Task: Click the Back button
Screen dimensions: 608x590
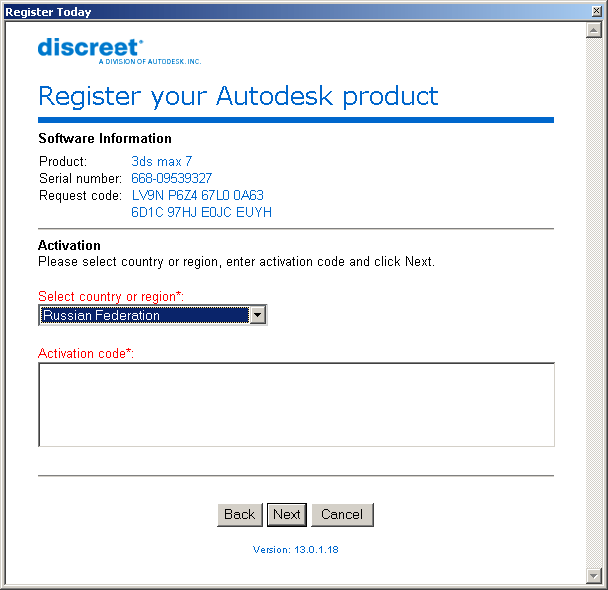Action: click(240, 514)
